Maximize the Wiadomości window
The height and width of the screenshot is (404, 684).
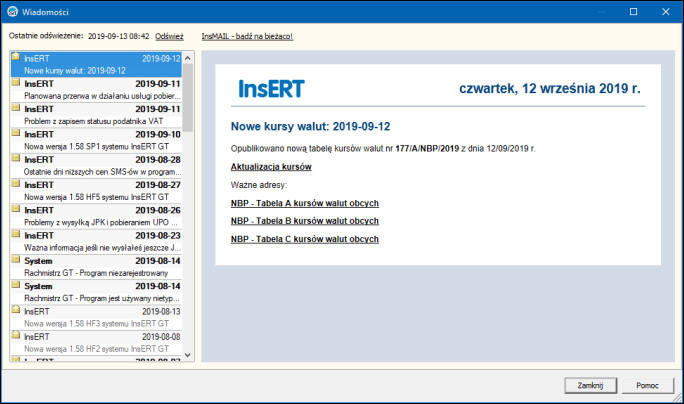(x=633, y=12)
